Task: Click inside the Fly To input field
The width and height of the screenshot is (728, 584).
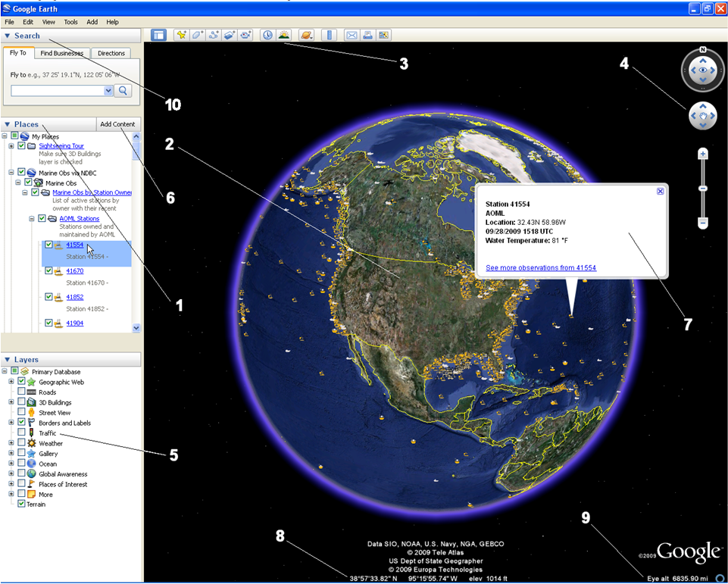Action: pyautogui.click(x=58, y=91)
